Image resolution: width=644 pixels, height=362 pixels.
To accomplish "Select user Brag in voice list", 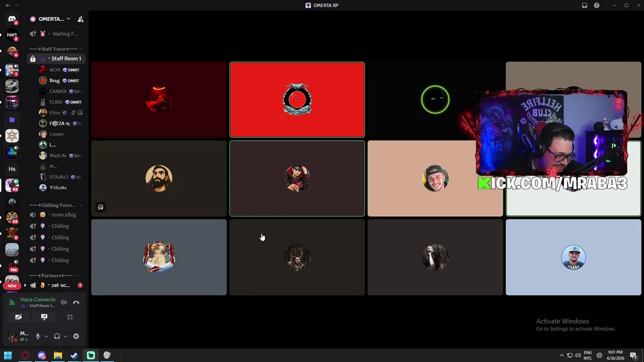I will [x=60, y=80].
